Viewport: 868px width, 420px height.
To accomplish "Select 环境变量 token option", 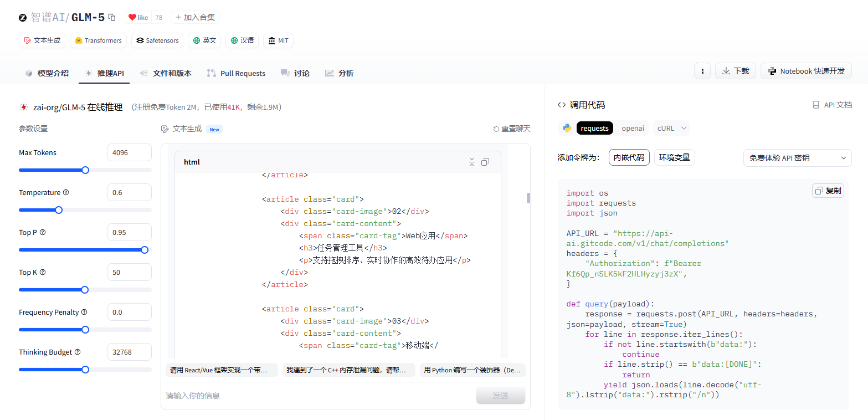I will pyautogui.click(x=674, y=157).
